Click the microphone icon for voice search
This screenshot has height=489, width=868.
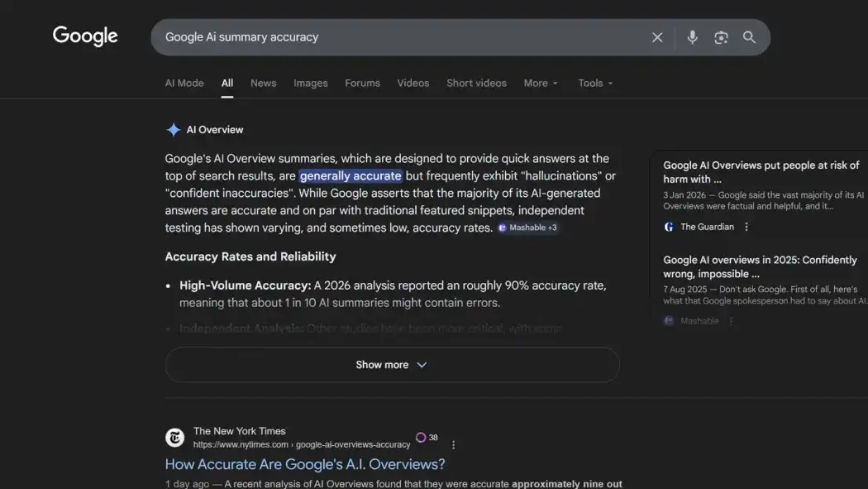[692, 36]
